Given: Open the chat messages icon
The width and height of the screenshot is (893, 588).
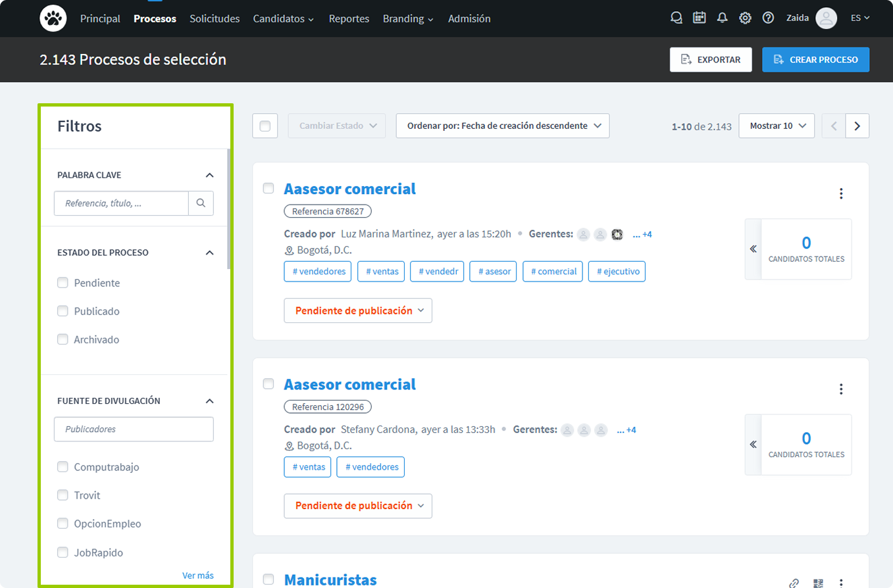Looking at the screenshot, I should 676,18.
